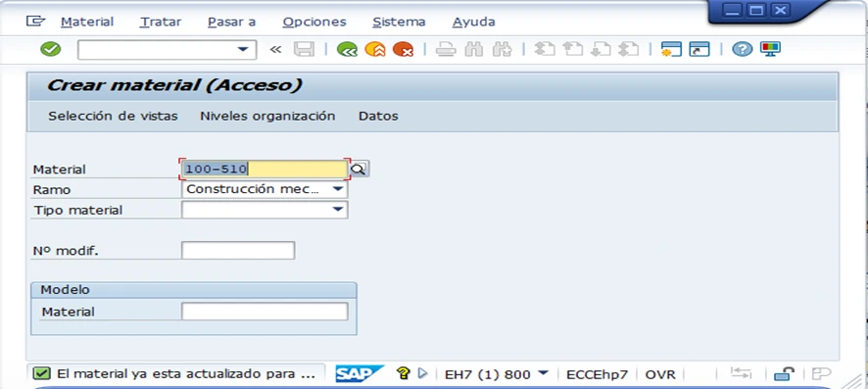The height and width of the screenshot is (389, 868).
Task: Click the small triangle expander in status bar
Action: tap(423, 373)
